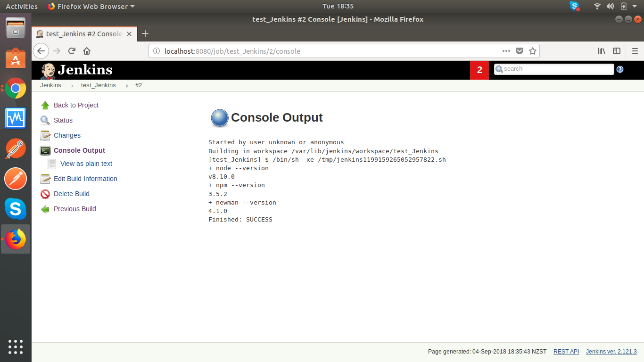Viewport: 644px width, 362px height.
Task: Open the Firefox library icon
Action: pos(602,51)
